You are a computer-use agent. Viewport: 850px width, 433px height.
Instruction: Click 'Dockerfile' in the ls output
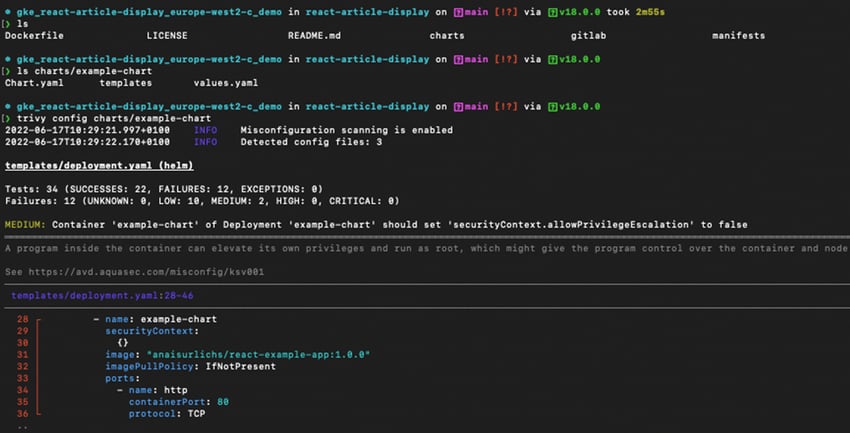tap(34, 36)
